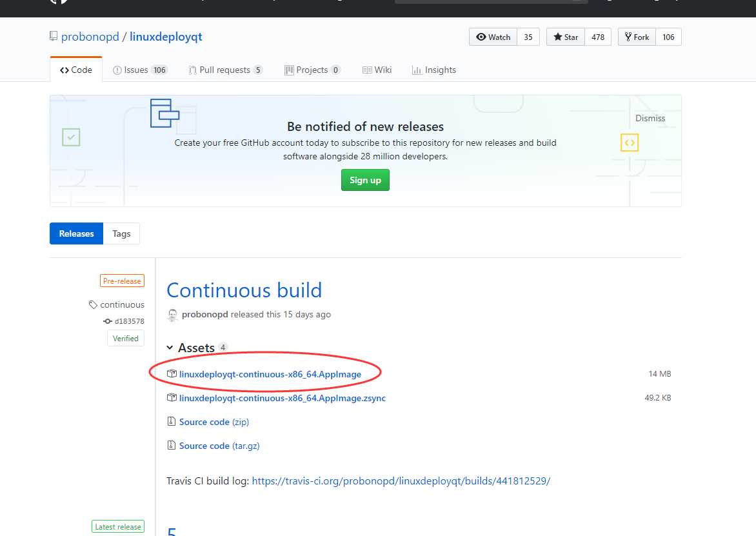
Task: Click the package icon beside AppImage asset
Action: tap(172, 373)
